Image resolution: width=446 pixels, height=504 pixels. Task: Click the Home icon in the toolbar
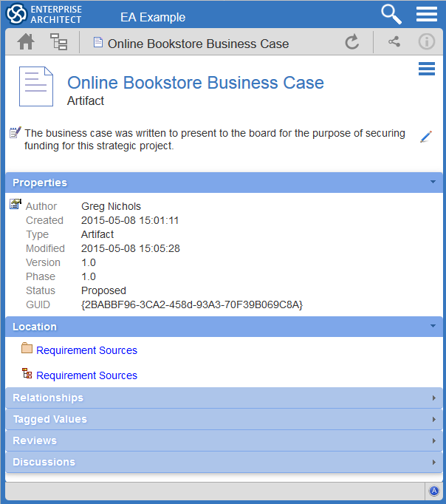coord(26,42)
